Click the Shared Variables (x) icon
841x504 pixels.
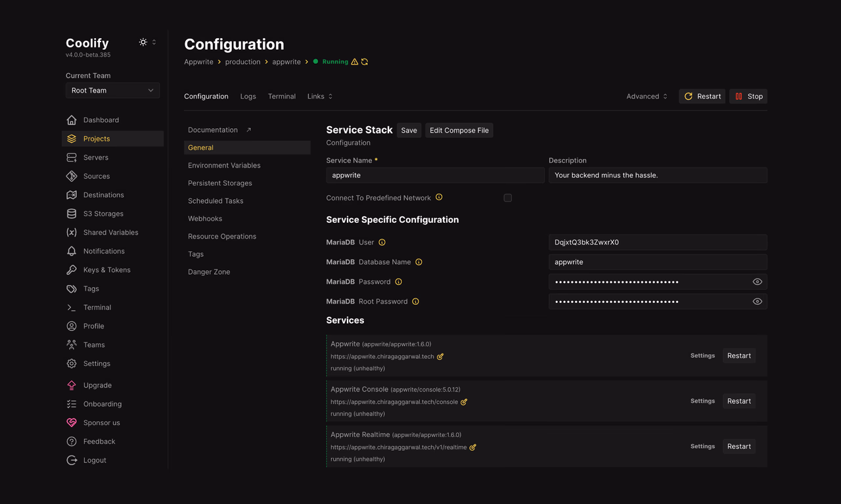coord(72,233)
